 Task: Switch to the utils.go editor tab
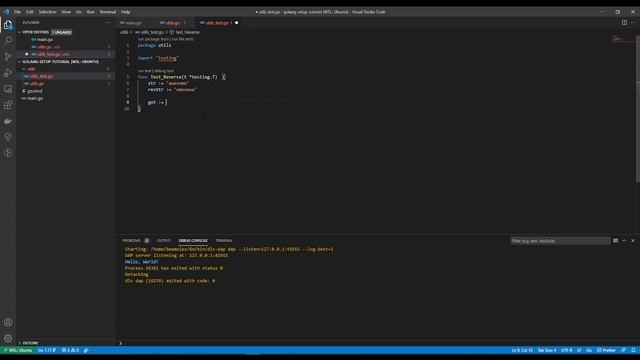pos(173,23)
